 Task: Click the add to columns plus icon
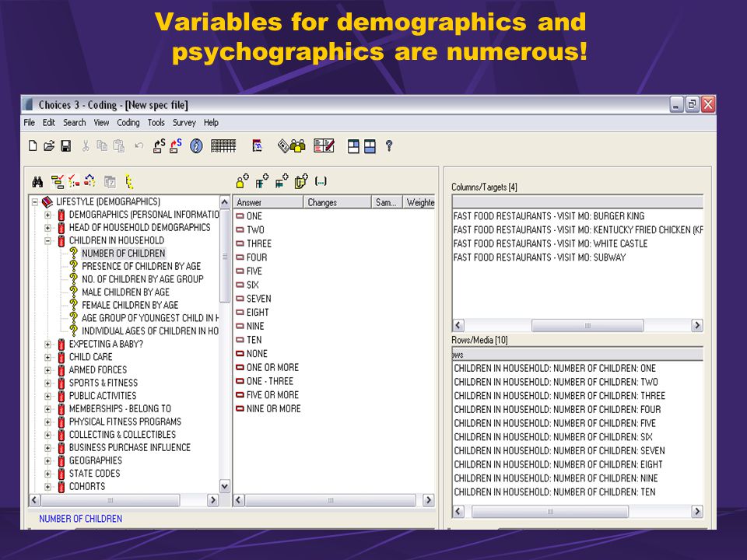[x=262, y=181]
